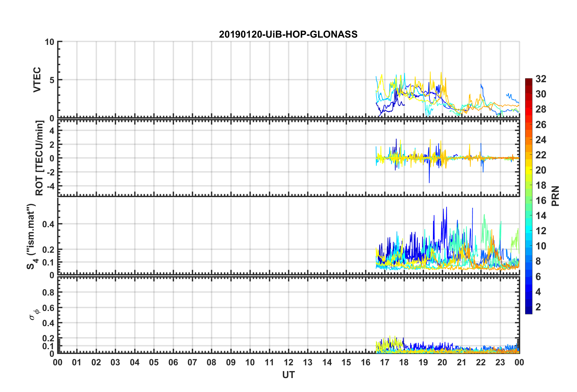Click colorbar tick label 12

pyautogui.click(x=541, y=231)
